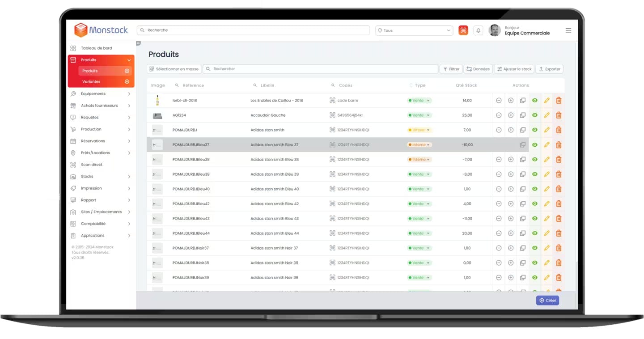The height and width of the screenshot is (339, 644).
Task: Open Scan direct menu item
Action: point(92,165)
